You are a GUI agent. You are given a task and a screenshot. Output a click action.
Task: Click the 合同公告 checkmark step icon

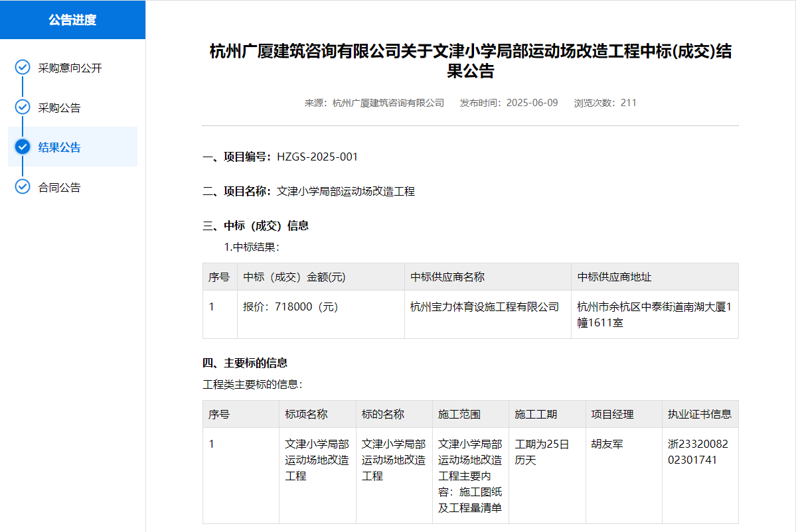(x=23, y=187)
